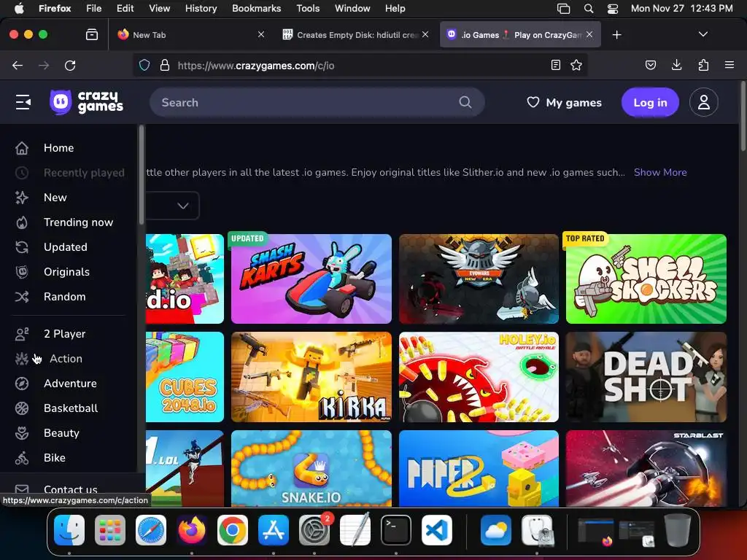
Task: Click the Bike cyclist icon
Action: pyautogui.click(x=22, y=458)
